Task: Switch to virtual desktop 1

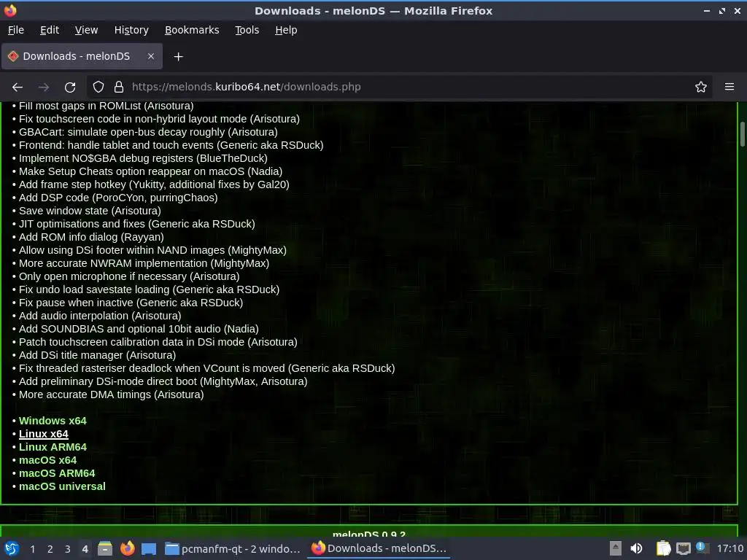Action: pyautogui.click(x=32, y=549)
